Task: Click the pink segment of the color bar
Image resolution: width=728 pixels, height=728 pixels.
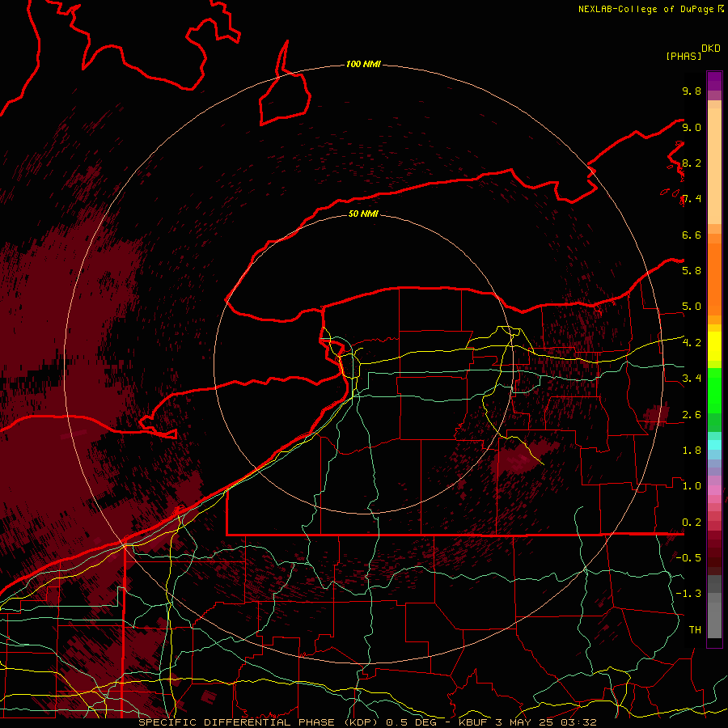Action: tap(714, 490)
